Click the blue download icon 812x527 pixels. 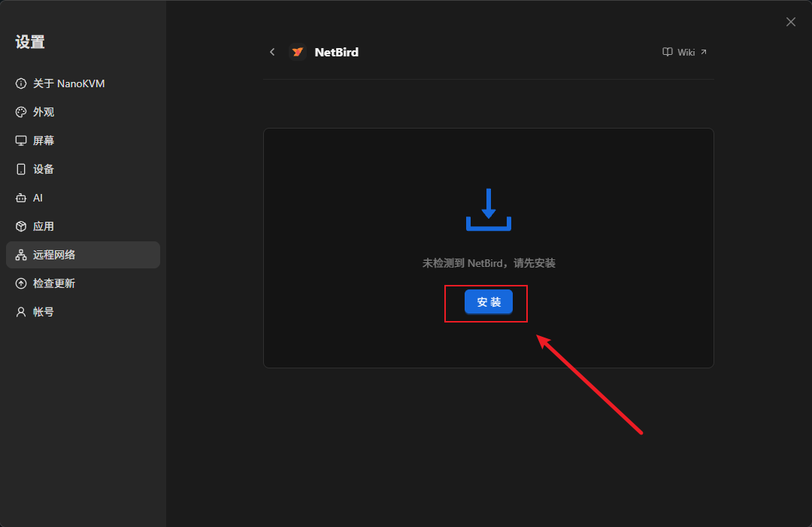coord(489,210)
